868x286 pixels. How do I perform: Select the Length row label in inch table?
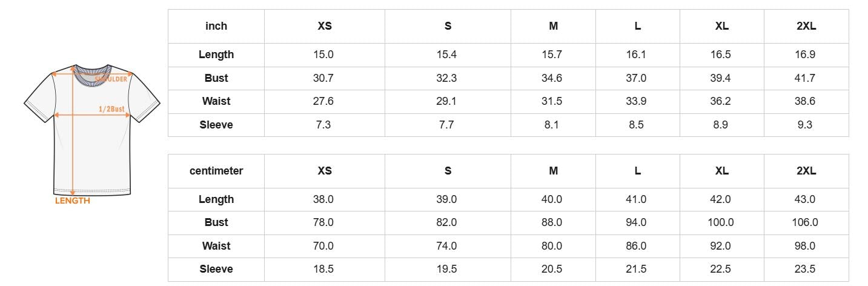click(216, 55)
